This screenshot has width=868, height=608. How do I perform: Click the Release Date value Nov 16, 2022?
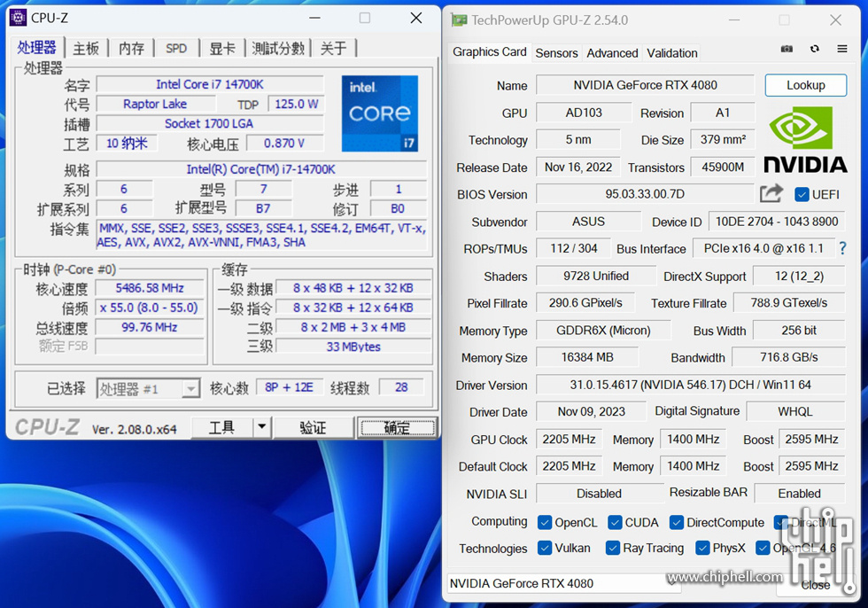(578, 168)
